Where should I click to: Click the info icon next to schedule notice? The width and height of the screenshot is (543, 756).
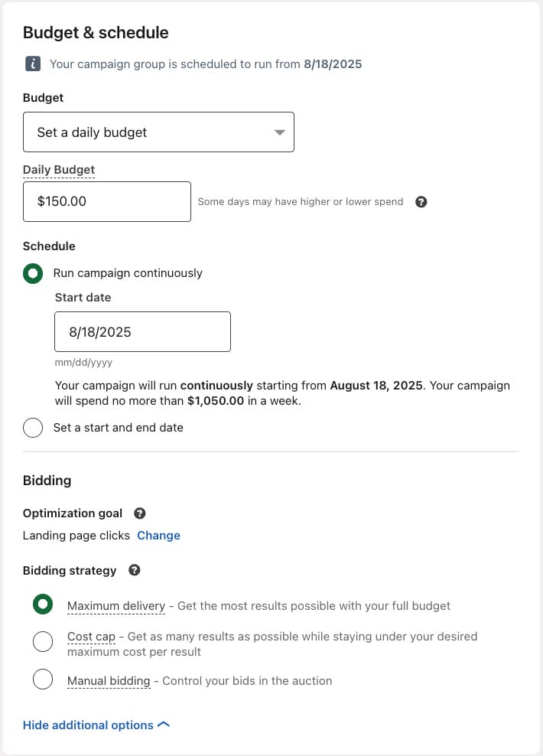pos(31,64)
